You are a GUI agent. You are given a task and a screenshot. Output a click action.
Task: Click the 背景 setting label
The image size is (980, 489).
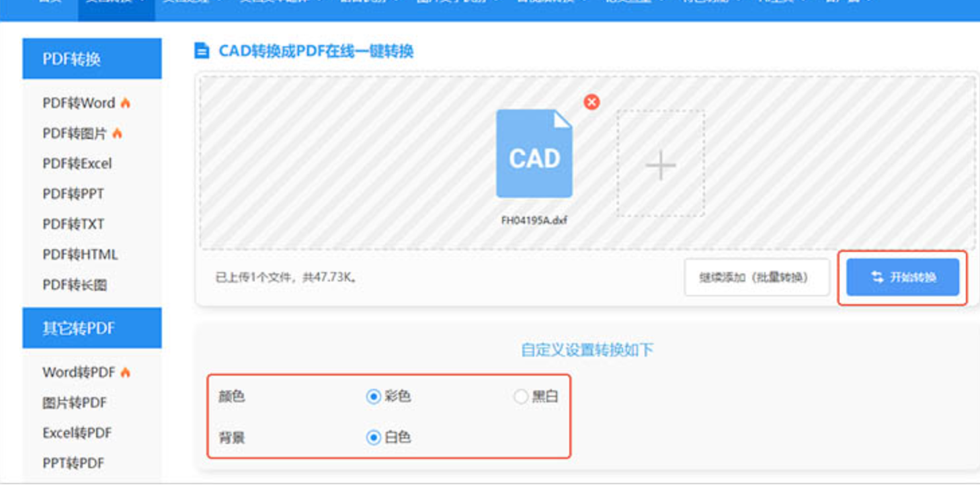tap(232, 438)
